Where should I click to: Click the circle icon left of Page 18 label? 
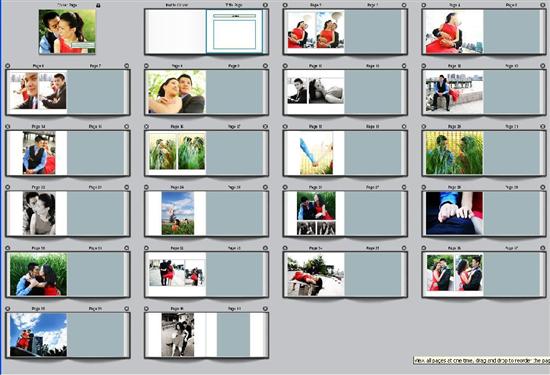285,126
